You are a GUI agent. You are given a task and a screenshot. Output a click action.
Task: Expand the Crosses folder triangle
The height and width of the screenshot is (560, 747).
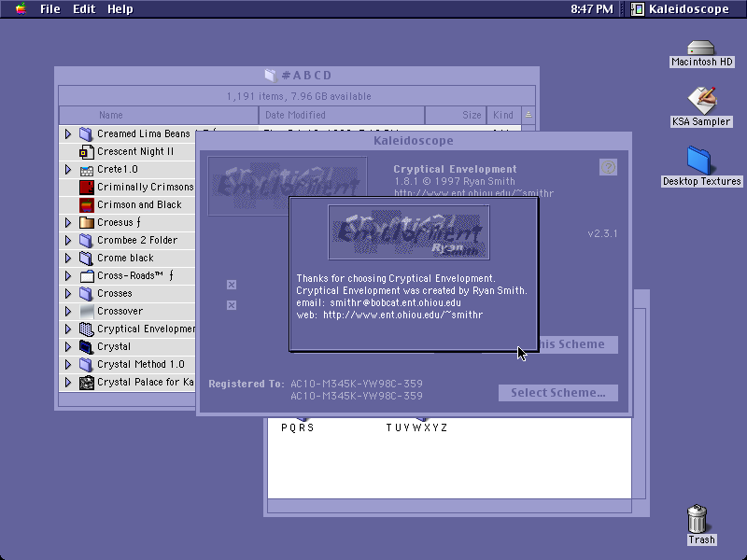coord(68,293)
